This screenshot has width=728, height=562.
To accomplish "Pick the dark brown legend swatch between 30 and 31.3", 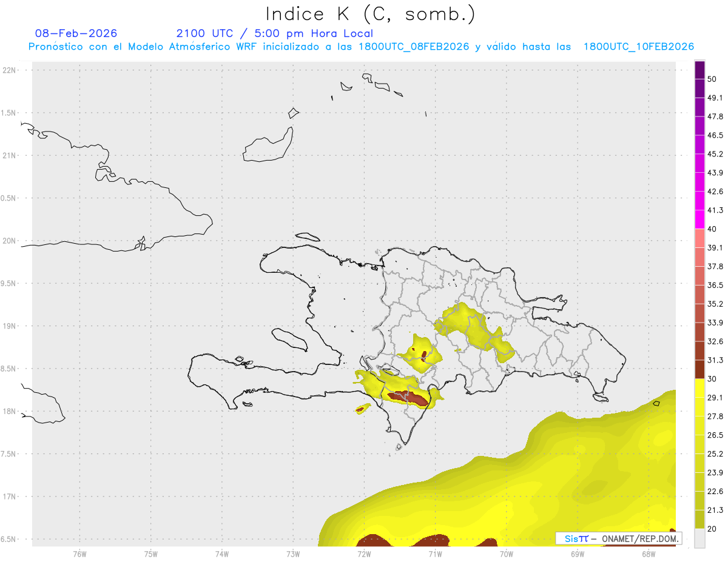I will pyautogui.click(x=699, y=369).
